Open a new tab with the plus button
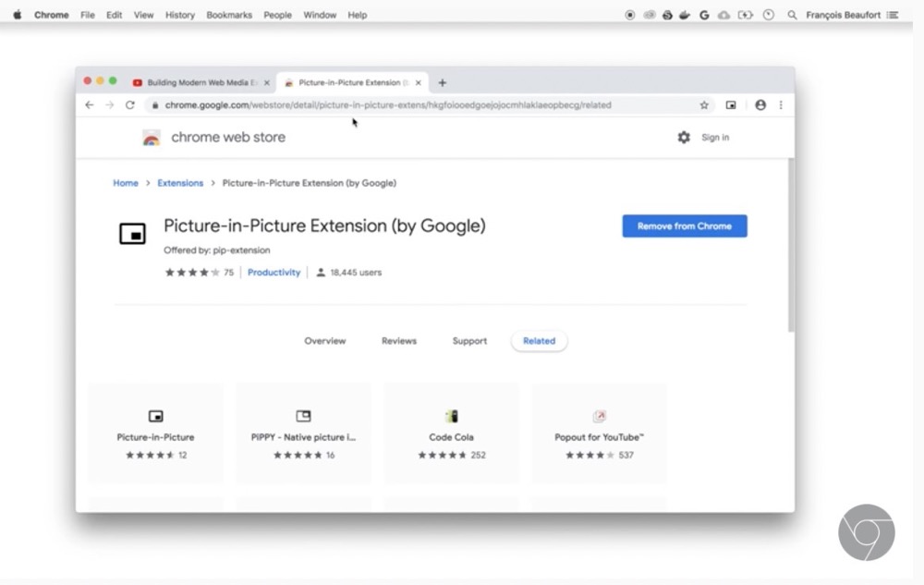Screen dimensions: 924x585 point(443,82)
